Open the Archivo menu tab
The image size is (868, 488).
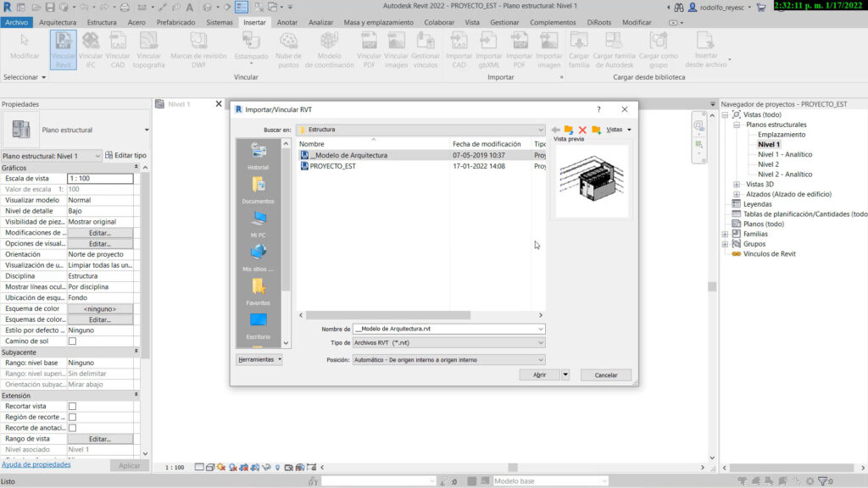coord(17,22)
